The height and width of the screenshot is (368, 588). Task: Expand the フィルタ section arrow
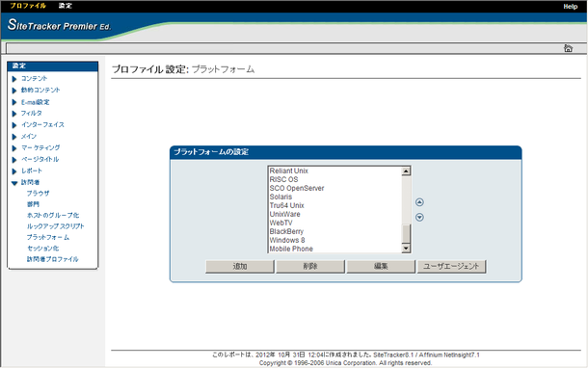(x=14, y=114)
